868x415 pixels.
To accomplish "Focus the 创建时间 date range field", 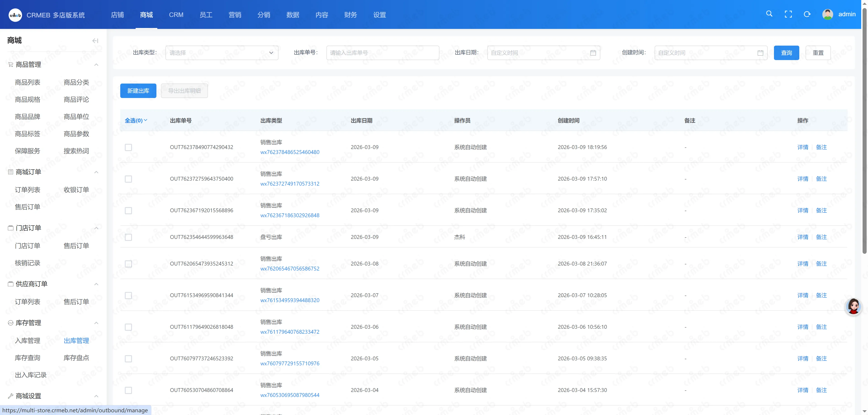I will 711,53.
